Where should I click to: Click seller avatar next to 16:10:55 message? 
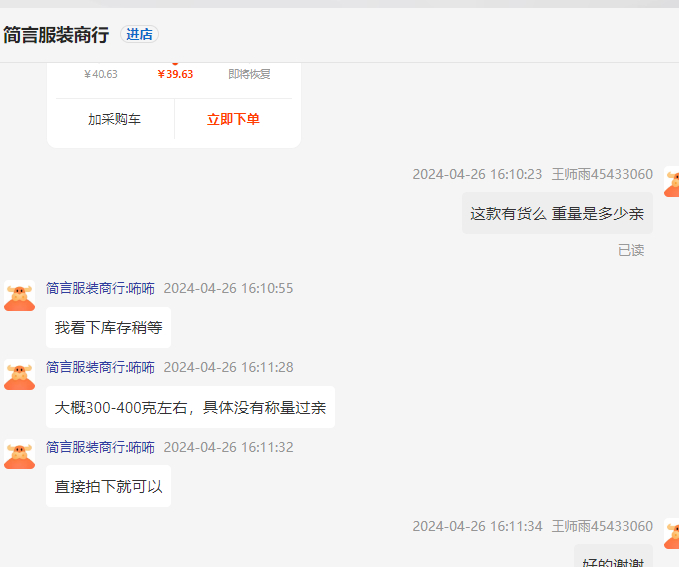[x=19, y=295]
